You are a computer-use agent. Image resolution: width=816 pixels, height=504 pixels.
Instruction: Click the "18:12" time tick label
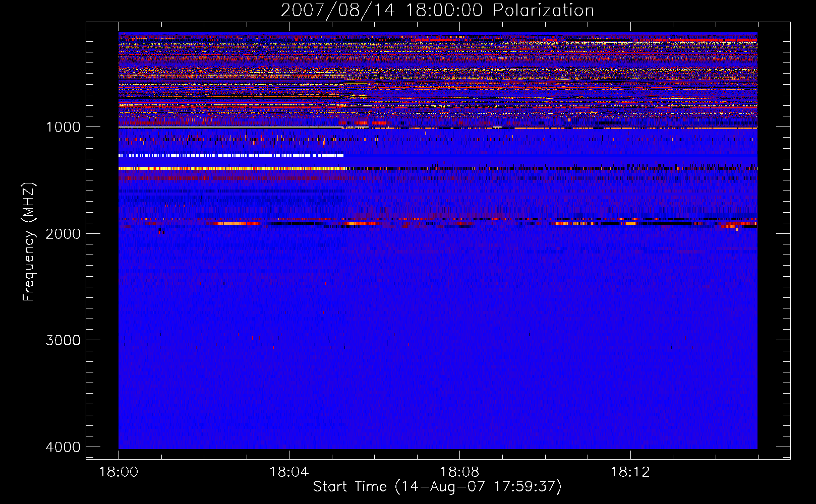tap(630, 472)
